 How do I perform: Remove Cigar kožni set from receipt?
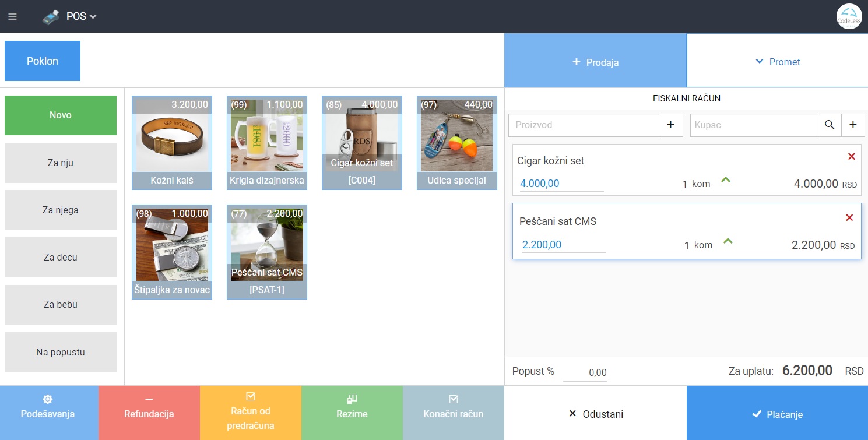(x=851, y=156)
